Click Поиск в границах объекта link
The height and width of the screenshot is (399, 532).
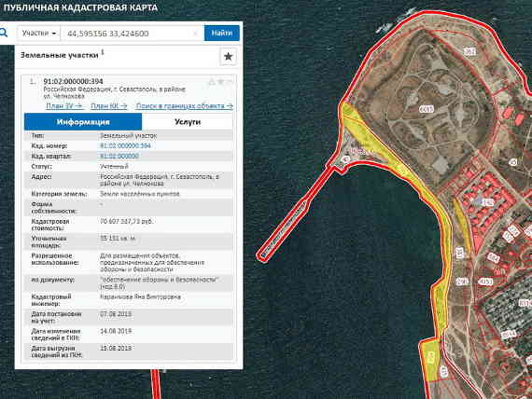[184, 106]
